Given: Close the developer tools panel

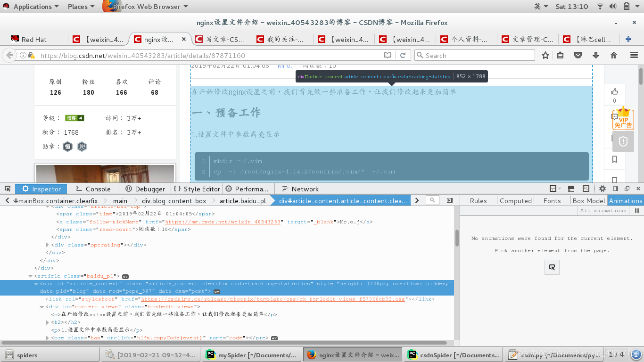Looking at the screenshot, I should [x=638, y=189].
